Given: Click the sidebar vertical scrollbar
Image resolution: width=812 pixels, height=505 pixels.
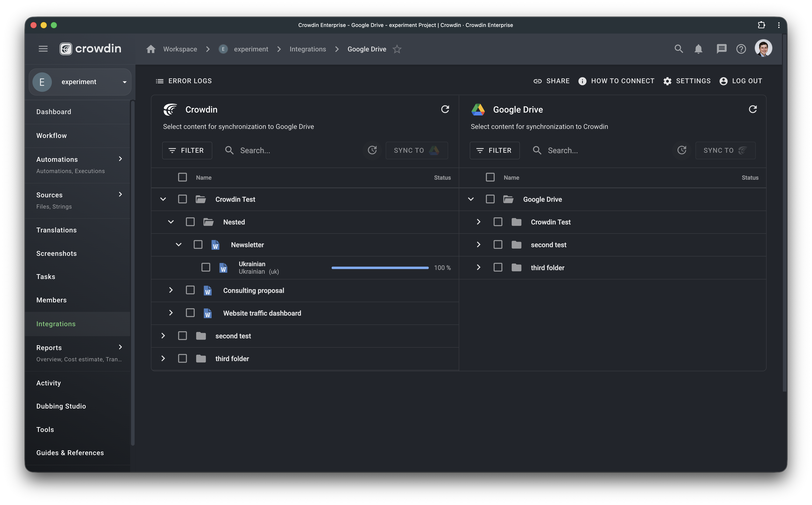Looking at the screenshot, I should 133,273.
